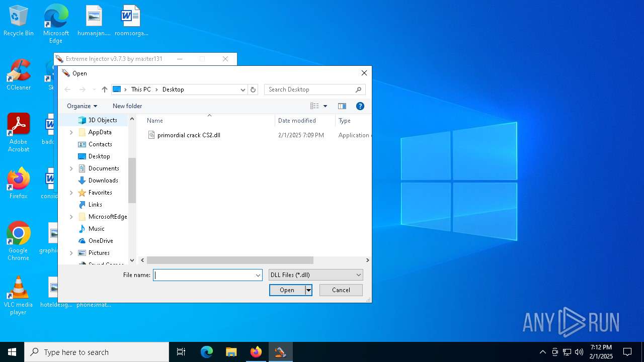Click navigation pane scroll up arrow
Viewport: 644px width, 362px height.
(132, 119)
